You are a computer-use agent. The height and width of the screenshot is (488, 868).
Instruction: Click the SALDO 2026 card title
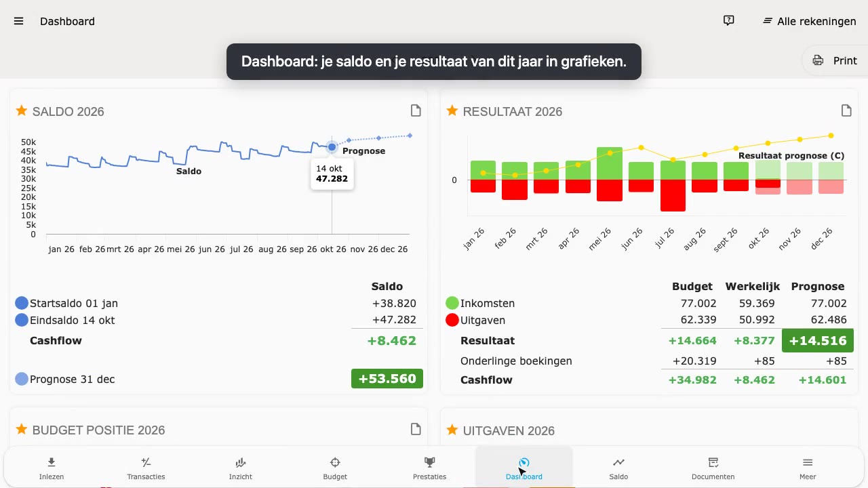68,111
